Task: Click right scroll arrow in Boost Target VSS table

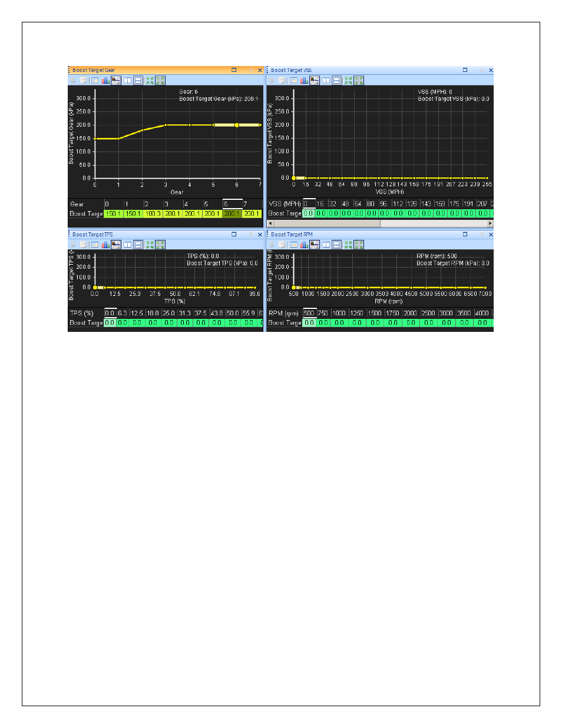Action: tap(490, 223)
